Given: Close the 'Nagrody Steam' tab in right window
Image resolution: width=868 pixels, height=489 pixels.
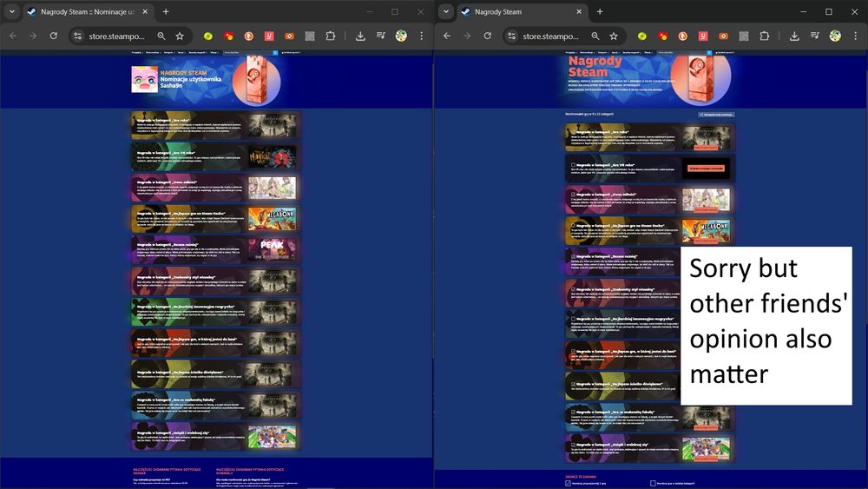Looking at the screenshot, I should (x=579, y=11).
